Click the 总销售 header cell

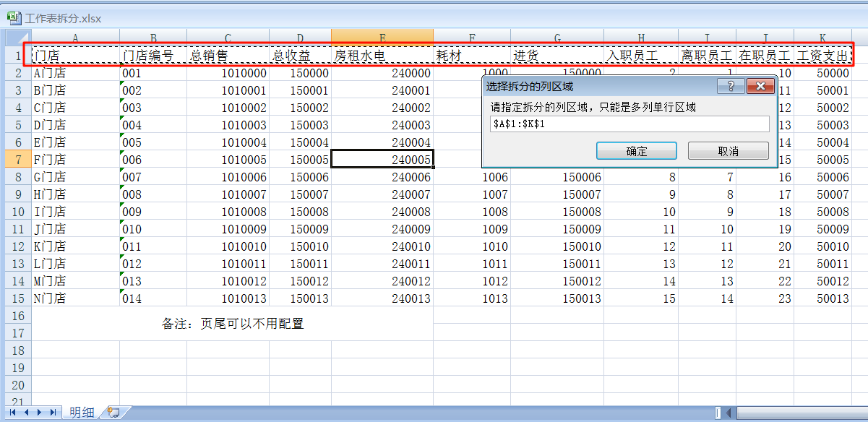point(228,56)
